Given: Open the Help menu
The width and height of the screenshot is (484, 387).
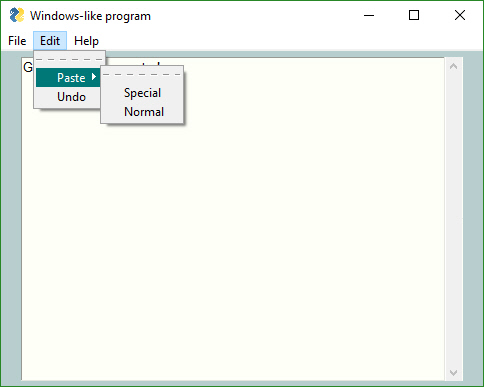Looking at the screenshot, I should 86,41.
